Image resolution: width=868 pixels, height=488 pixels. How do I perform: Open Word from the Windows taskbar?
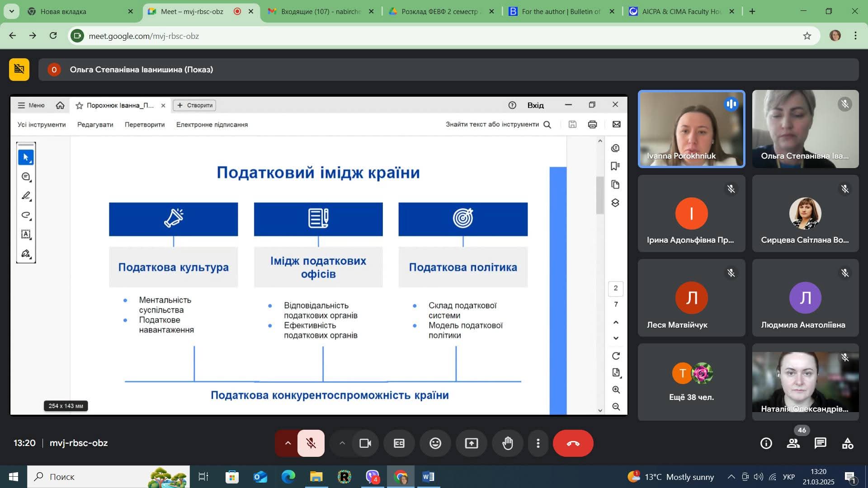coord(428,477)
